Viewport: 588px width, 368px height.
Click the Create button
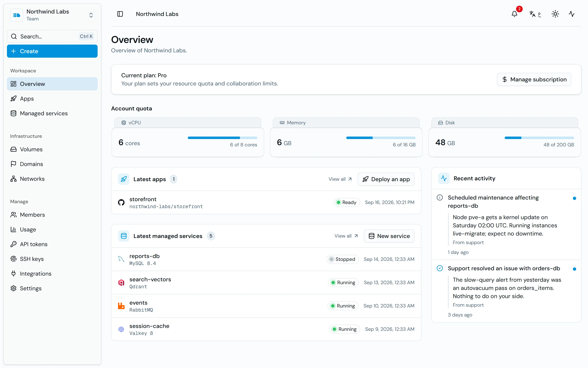[x=52, y=51]
